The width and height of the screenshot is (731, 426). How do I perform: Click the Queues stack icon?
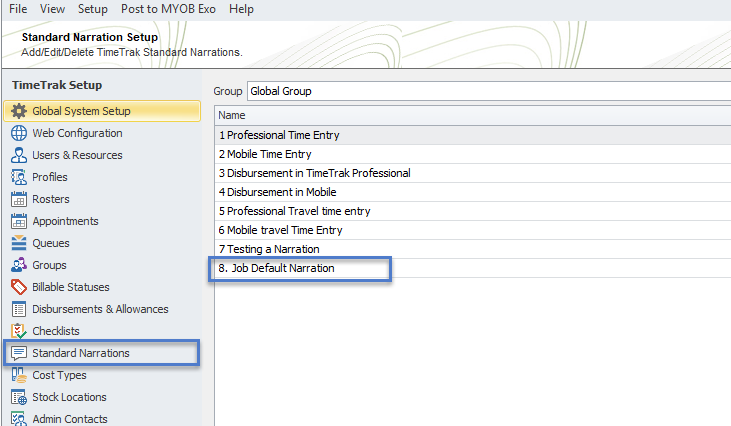tap(19, 243)
